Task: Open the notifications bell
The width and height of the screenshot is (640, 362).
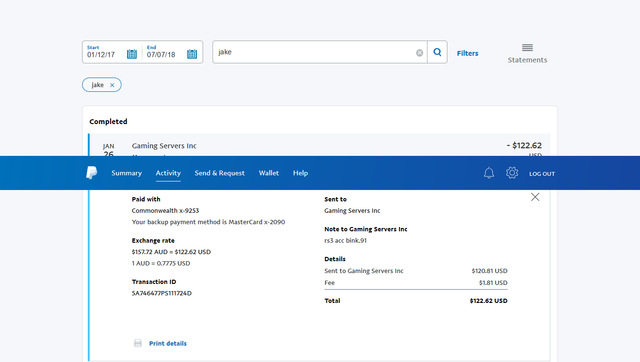Action: [x=489, y=173]
